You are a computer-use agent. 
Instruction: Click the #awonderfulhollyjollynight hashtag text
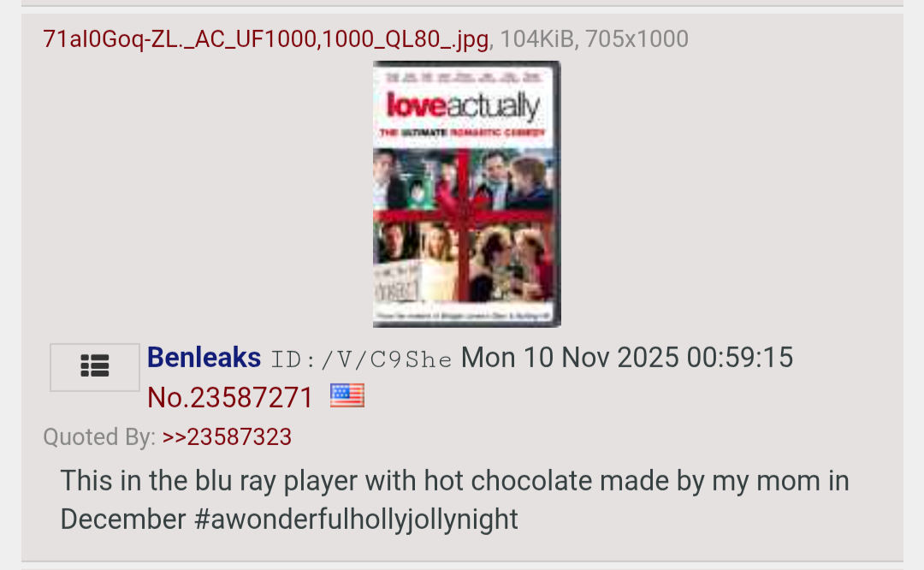coord(356,520)
